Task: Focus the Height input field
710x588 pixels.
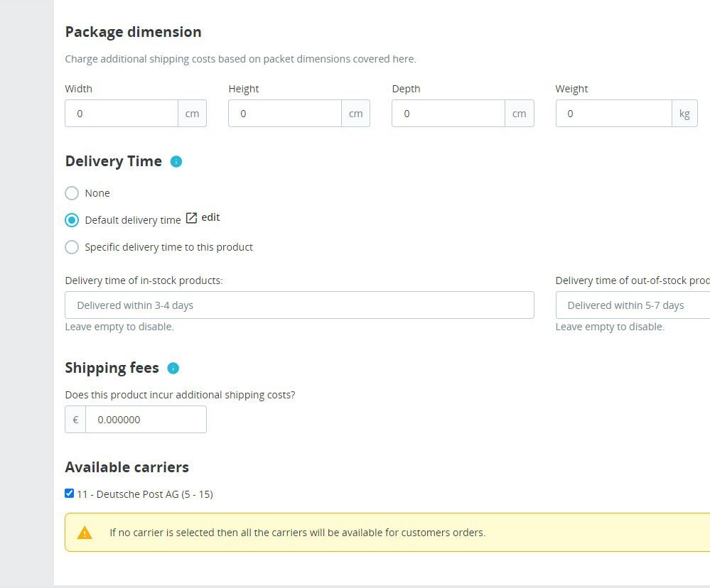Action: tap(284, 114)
